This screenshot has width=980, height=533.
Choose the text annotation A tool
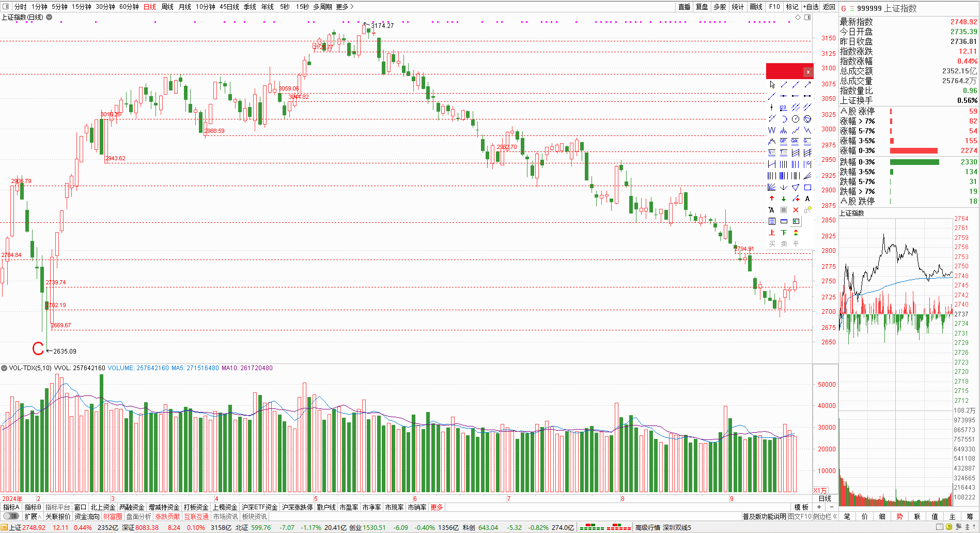[807, 199]
